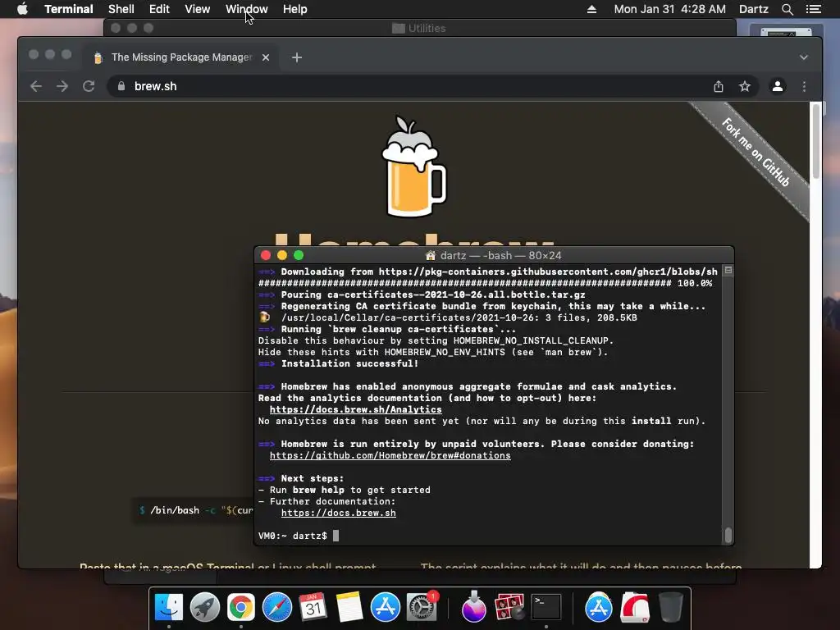Open Chrome's three-dot menu
Screen dimensions: 840x630
804,86
